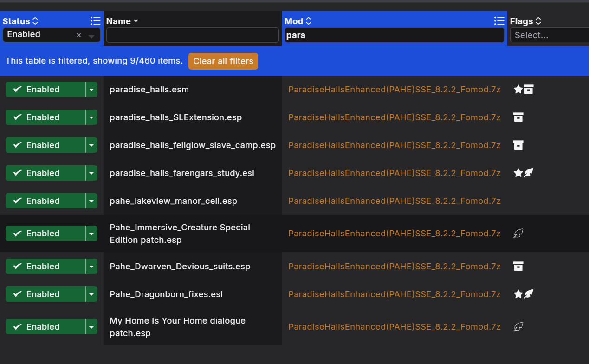Screen dimensions: 589x364
Task: Open mod link for paradise_halls_SLExtension.esp row
Action: [395, 117]
